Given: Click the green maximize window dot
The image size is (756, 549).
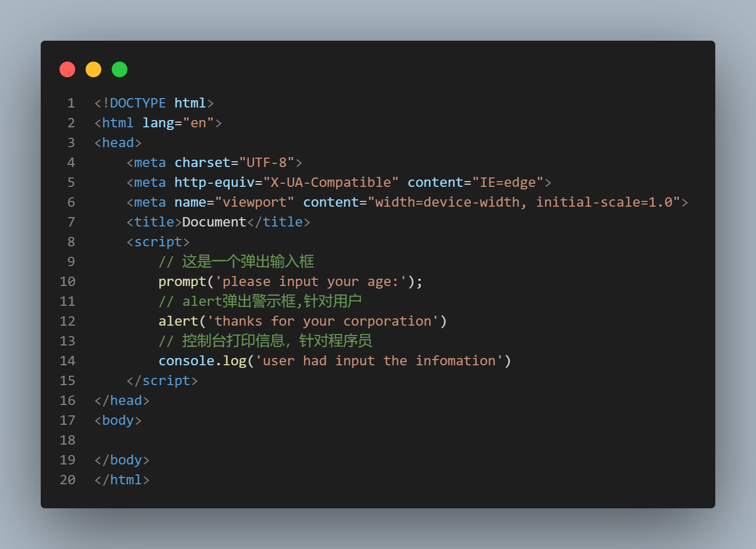Looking at the screenshot, I should point(120,69).
